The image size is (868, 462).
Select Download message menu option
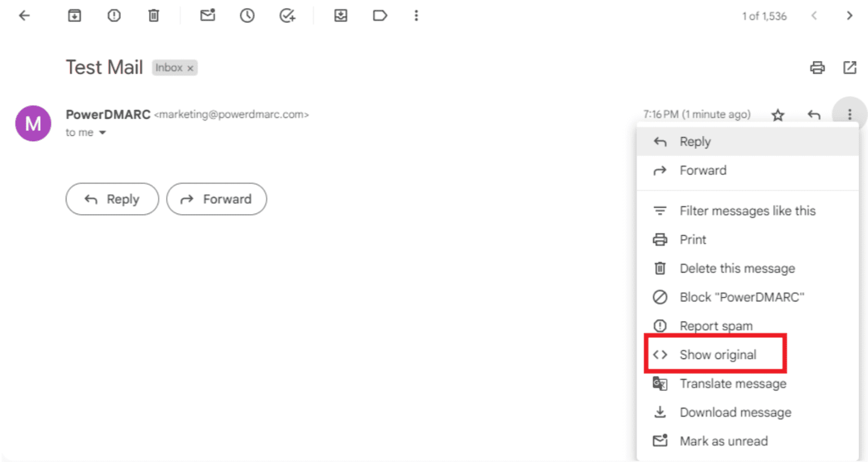(735, 413)
